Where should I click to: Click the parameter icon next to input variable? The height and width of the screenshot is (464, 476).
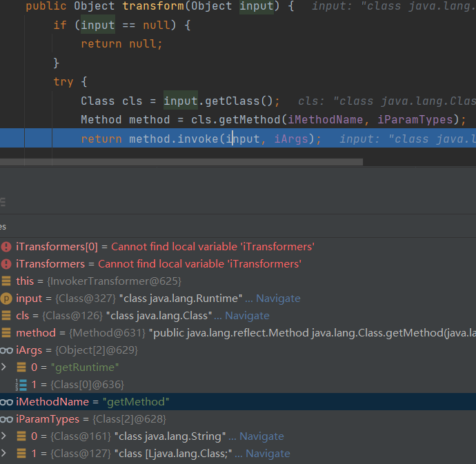click(x=6, y=299)
